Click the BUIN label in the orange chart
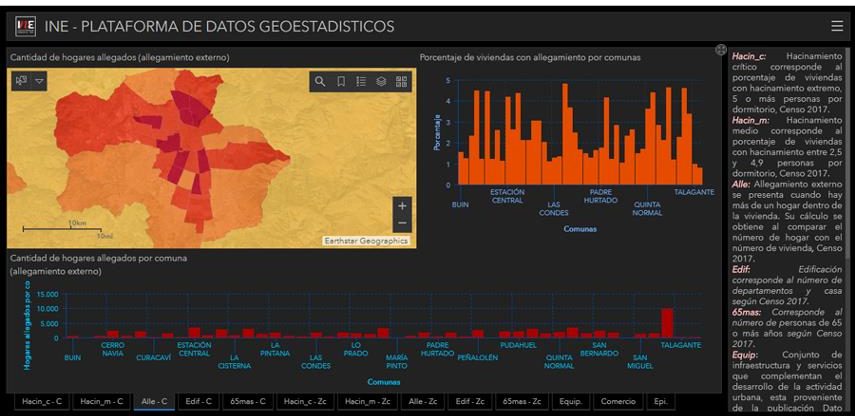Image resolution: width=855 pixels, height=416 pixels. (x=460, y=205)
